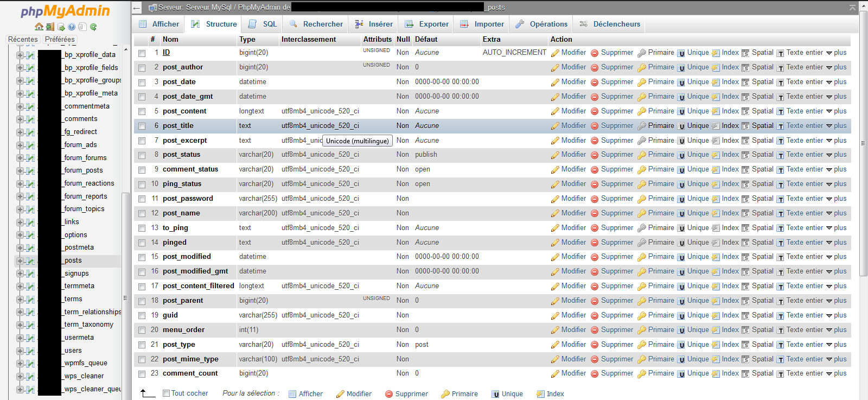This screenshot has height=400, width=868.
Task: Select checkbox of post_content row
Action: 142,112
